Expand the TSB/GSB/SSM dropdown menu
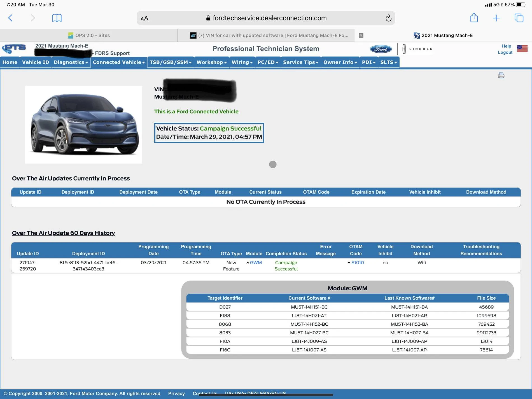532x399 pixels. (171, 62)
